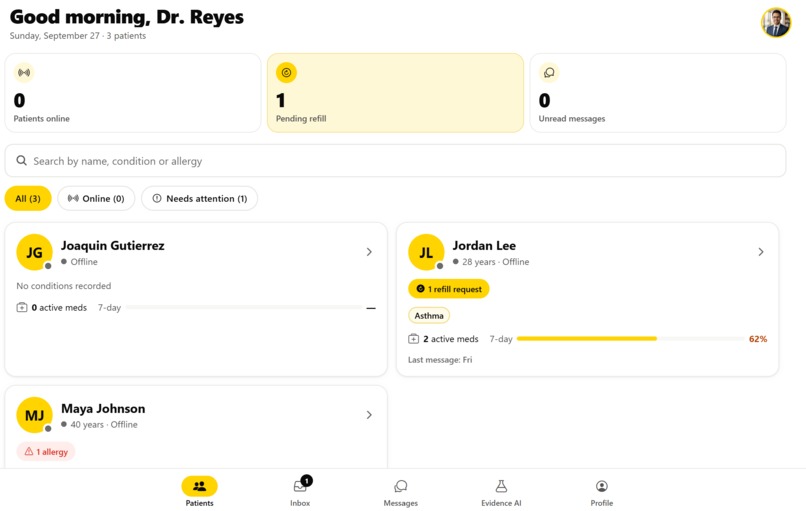This screenshot has height=511, width=806.
Task: Click the JG avatar for Joaquin Gutierrez
Action: (34, 252)
